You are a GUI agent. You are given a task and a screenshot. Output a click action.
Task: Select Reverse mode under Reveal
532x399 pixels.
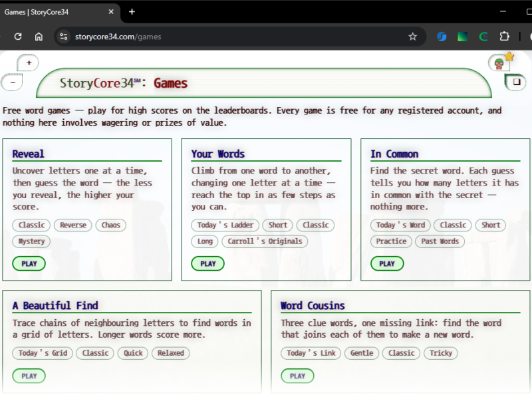click(73, 225)
